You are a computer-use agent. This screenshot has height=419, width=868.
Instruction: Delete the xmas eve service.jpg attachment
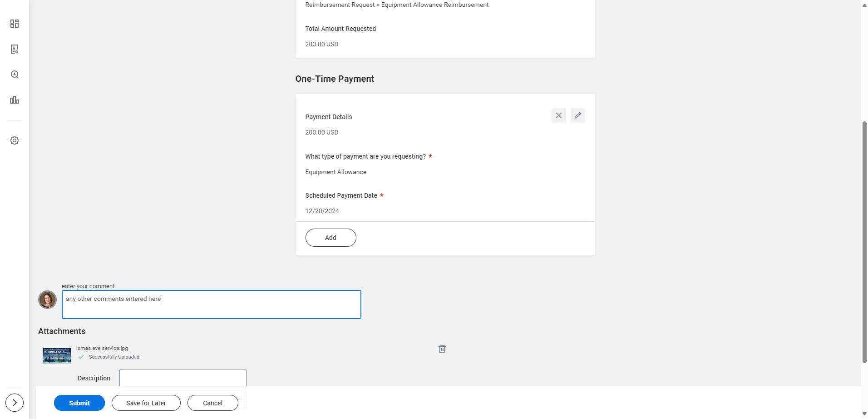442,349
